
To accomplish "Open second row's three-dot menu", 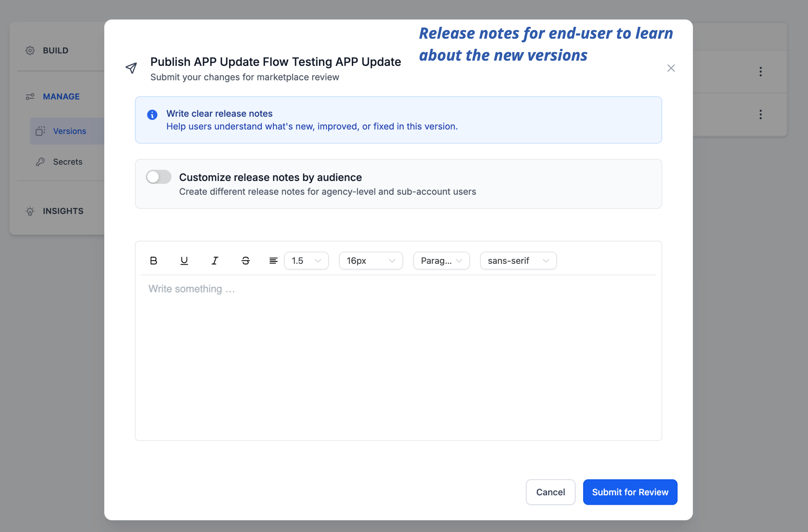I will (x=760, y=115).
